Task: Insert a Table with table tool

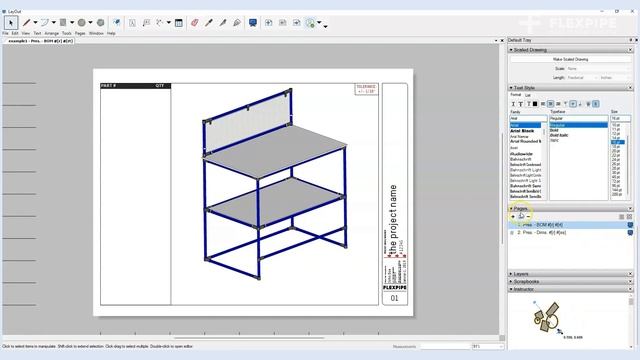Action: (x=179, y=23)
